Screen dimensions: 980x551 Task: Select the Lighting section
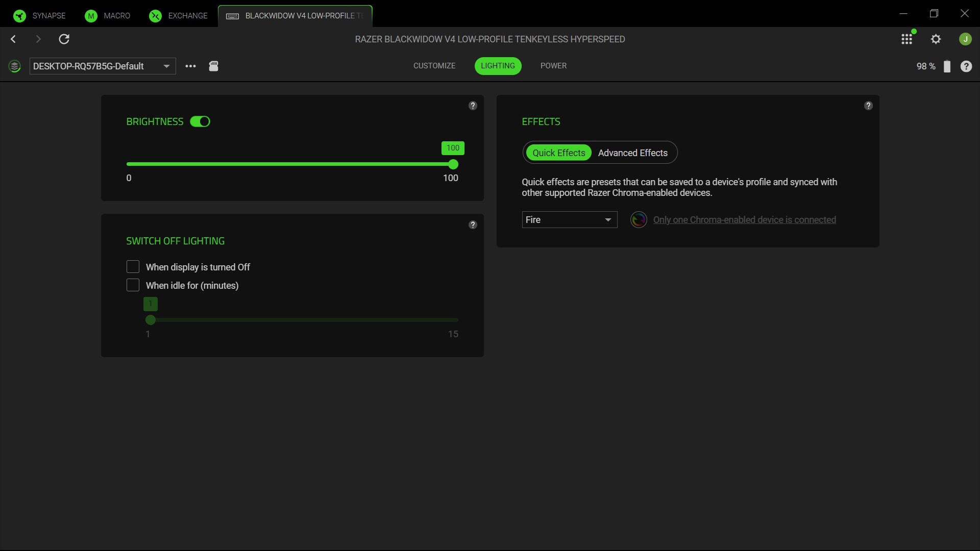(x=498, y=66)
